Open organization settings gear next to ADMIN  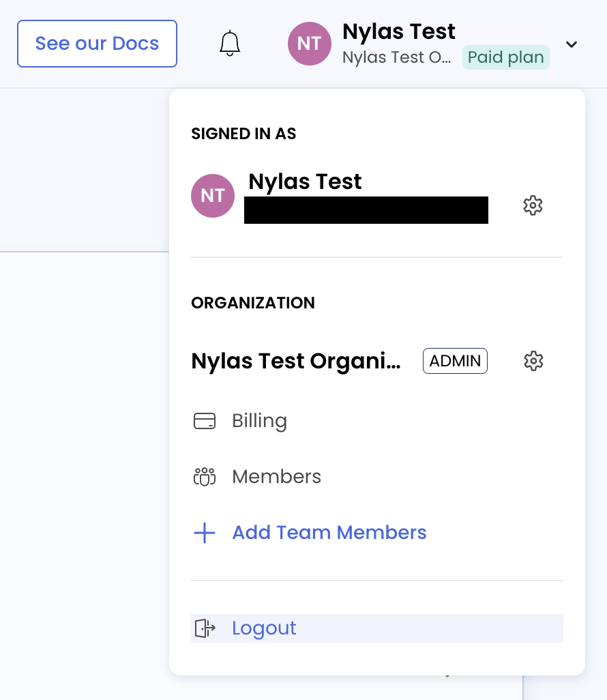(x=533, y=361)
